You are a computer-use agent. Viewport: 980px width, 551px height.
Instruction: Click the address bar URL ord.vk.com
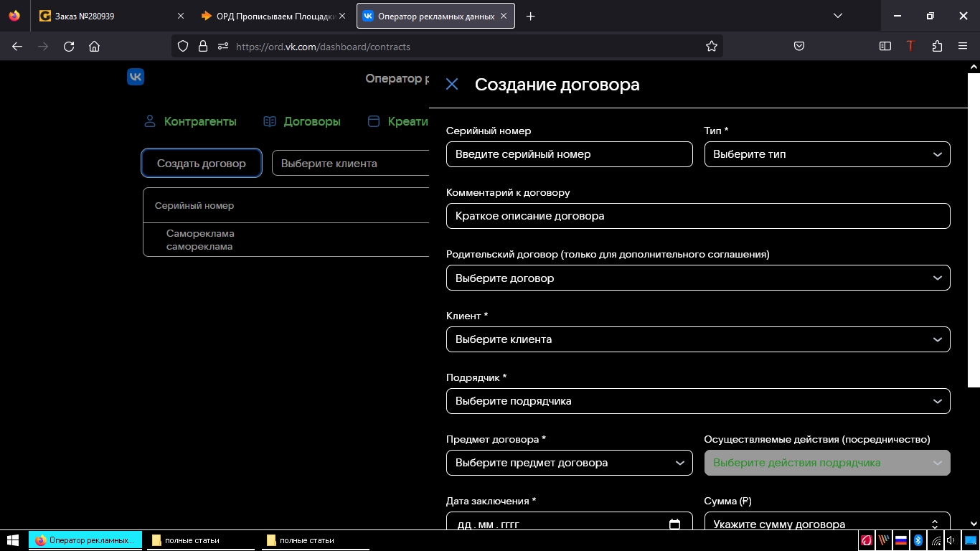point(323,47)
